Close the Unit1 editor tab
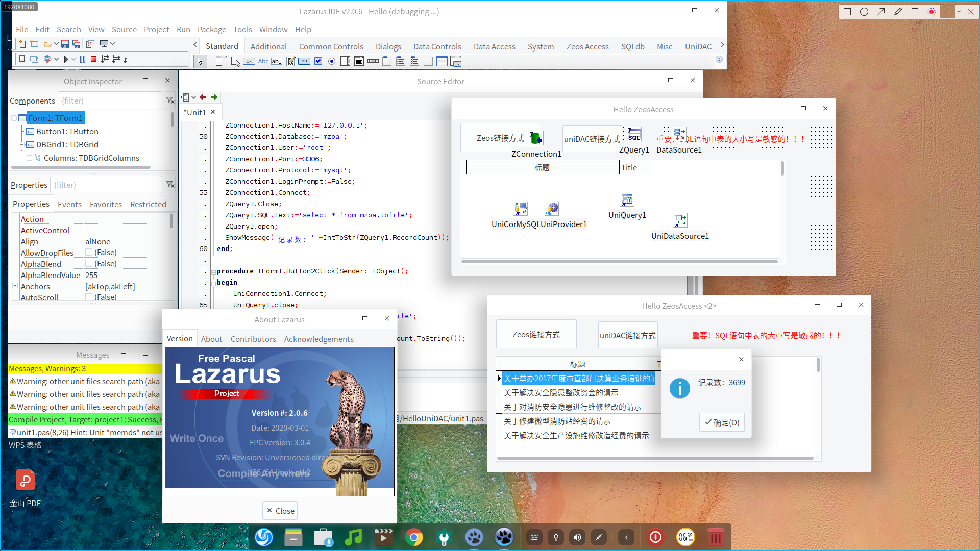Image resolution: width=980 pixels, height=551 pixels. click(213, 112)
